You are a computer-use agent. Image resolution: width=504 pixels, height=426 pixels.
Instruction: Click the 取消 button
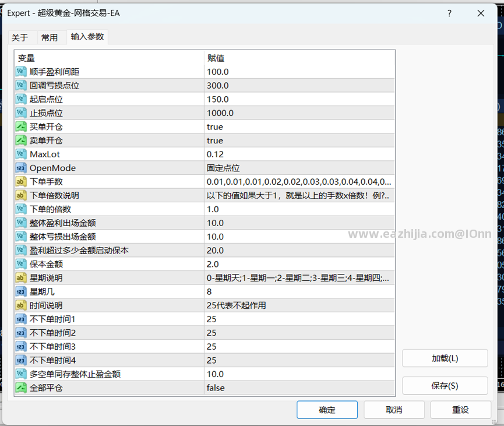pyautogui.click(x=394, y=410)
